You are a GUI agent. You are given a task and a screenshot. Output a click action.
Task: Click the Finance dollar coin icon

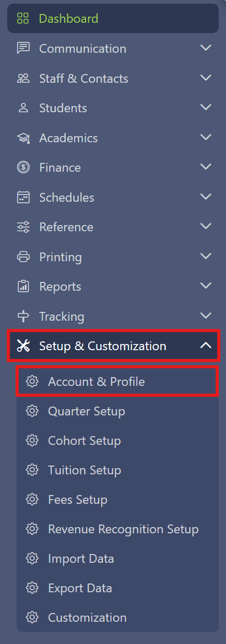(23, 167)
